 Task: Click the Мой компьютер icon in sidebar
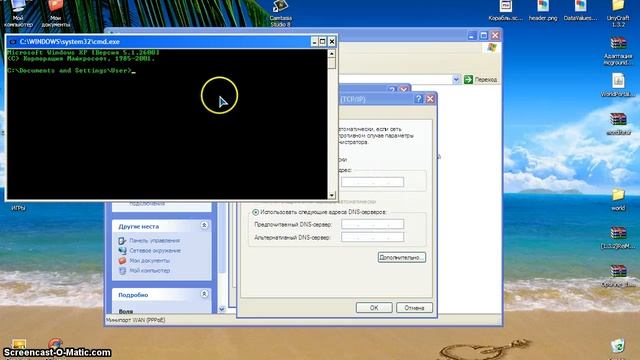(122, 270)
